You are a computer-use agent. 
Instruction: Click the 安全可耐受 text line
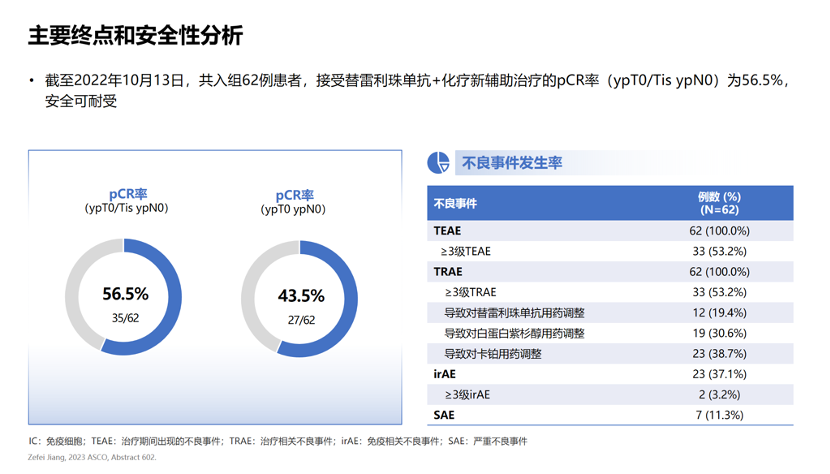click(81, 101)
